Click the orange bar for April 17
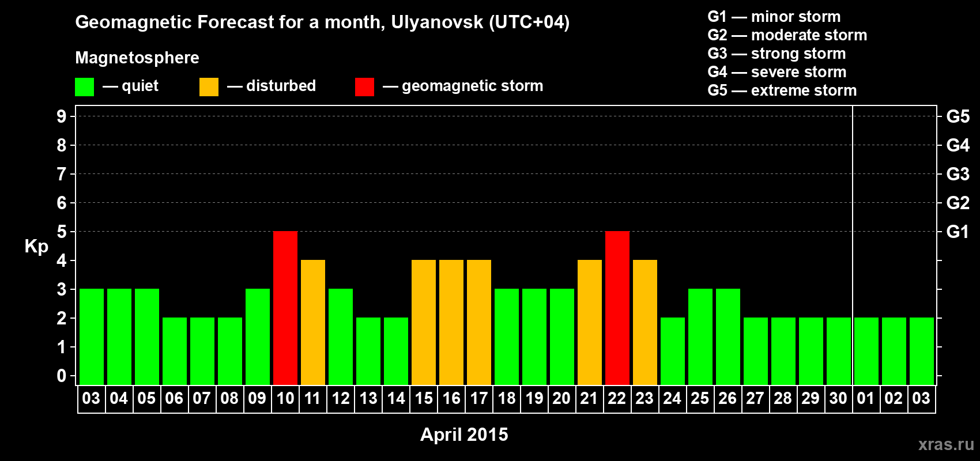 pos(479,322)
